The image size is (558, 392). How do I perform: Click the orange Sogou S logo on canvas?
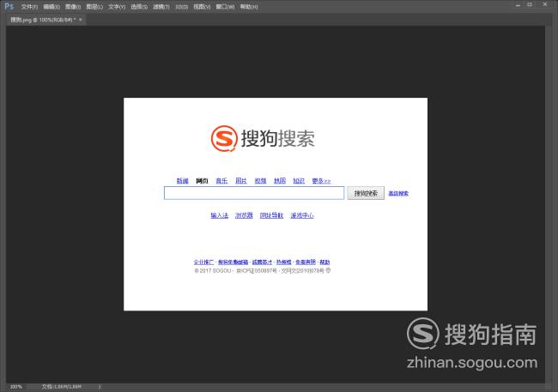pos(224,138)
